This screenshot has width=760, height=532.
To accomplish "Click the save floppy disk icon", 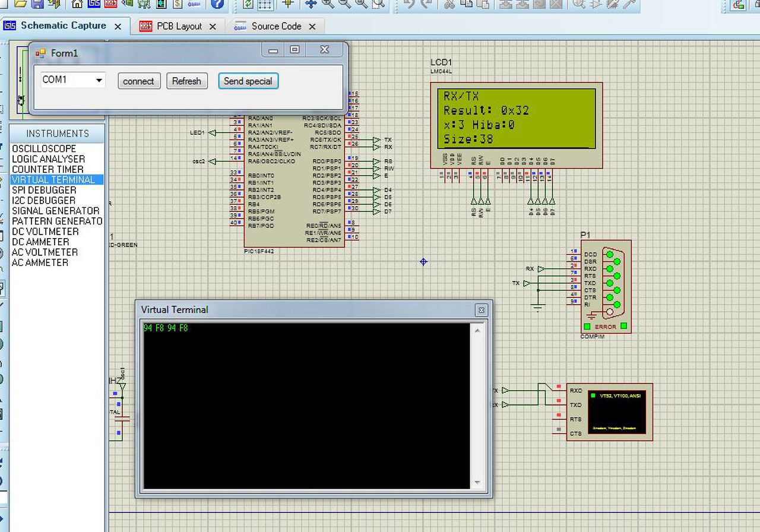I will 37,4.
